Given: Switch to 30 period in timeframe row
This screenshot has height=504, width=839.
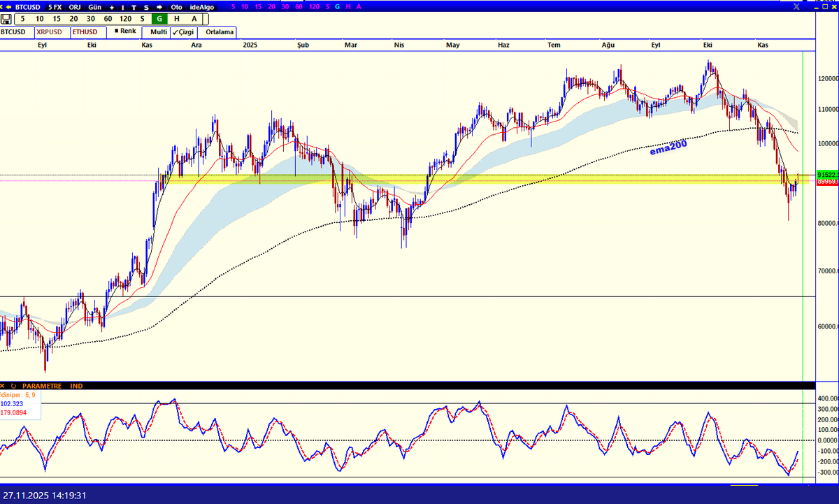Looking at the screenshot, I should coord(90,19).
